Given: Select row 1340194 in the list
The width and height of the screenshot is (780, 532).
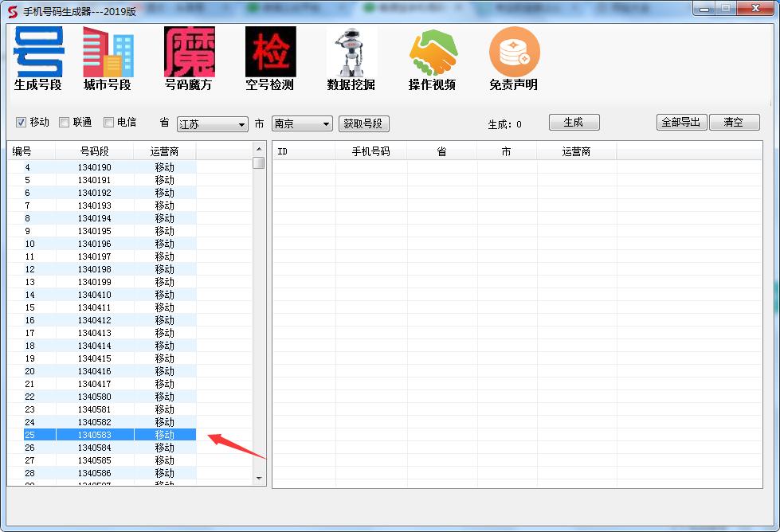Looking at the screenshot, I should click(102, 218).
